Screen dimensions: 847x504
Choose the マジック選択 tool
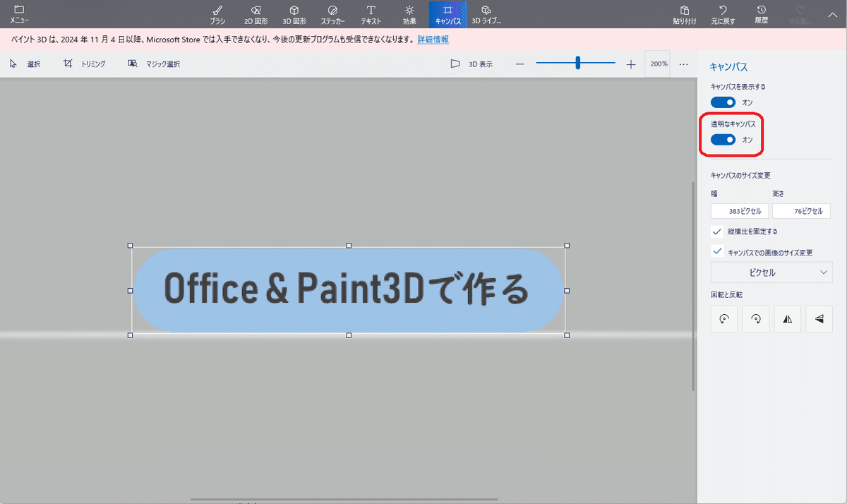click(154, 64)
